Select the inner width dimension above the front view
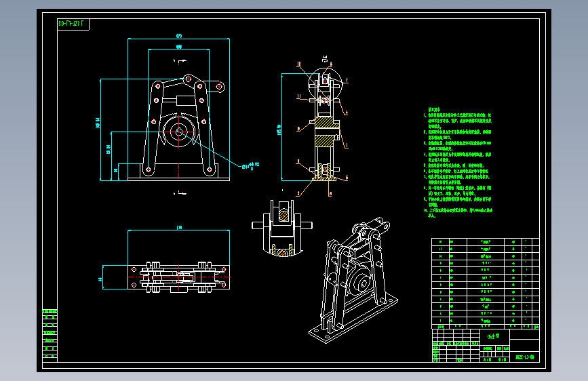Viewport: 588px width, 381px height. (x=179, y=47)
